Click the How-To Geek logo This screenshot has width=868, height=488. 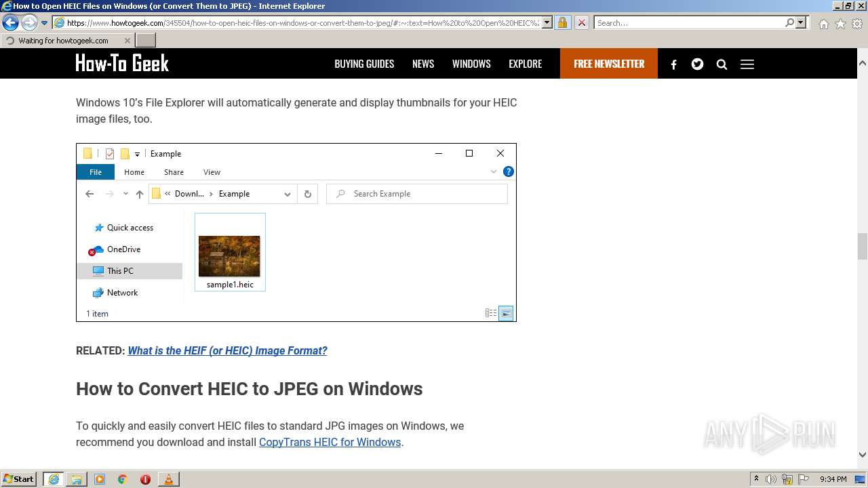(122, 64)
